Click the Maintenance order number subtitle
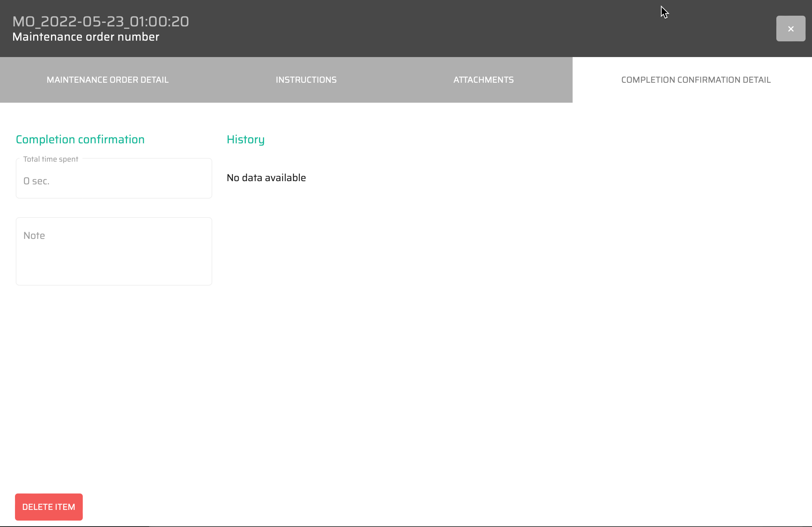This screenshot has height=527, width=812. pos(86,37)
